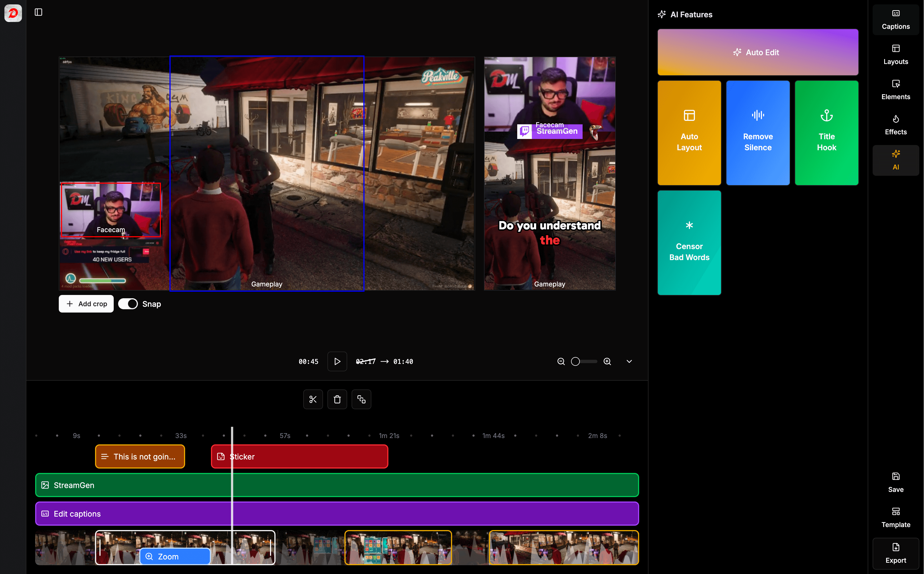This screenshot has height=574, width=924.
Task: Open the Export panel
Action: (x=895, y=553)
